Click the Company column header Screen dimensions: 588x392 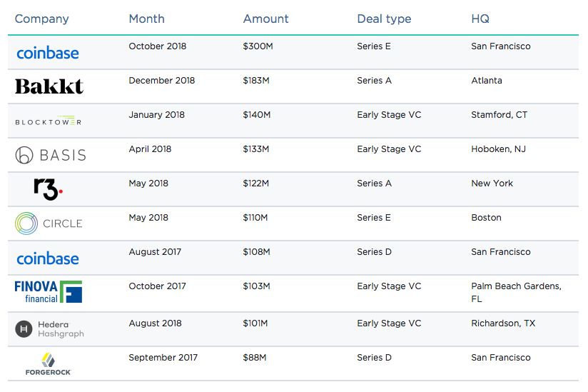[x=41, y=19]
